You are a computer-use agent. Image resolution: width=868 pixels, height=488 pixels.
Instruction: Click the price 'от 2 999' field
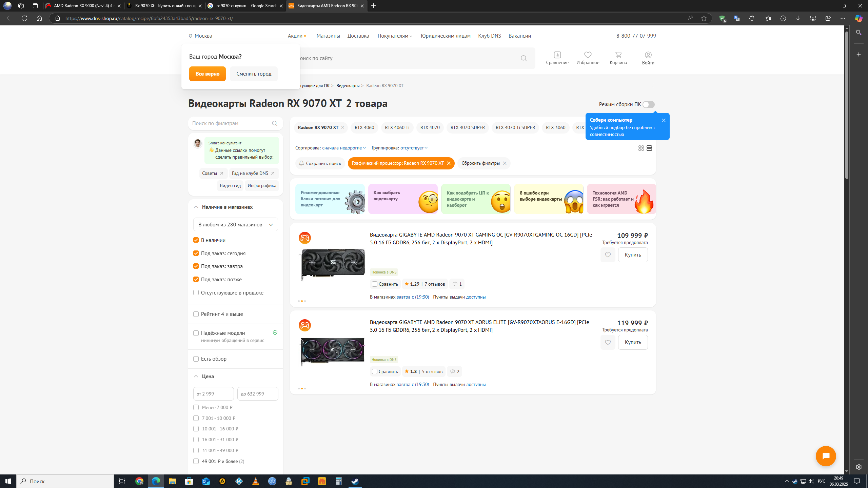pos(213,394)
